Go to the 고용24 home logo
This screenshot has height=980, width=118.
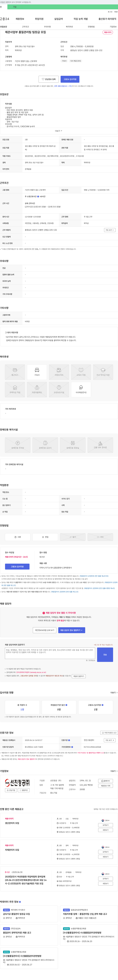[x=5, y=19]
